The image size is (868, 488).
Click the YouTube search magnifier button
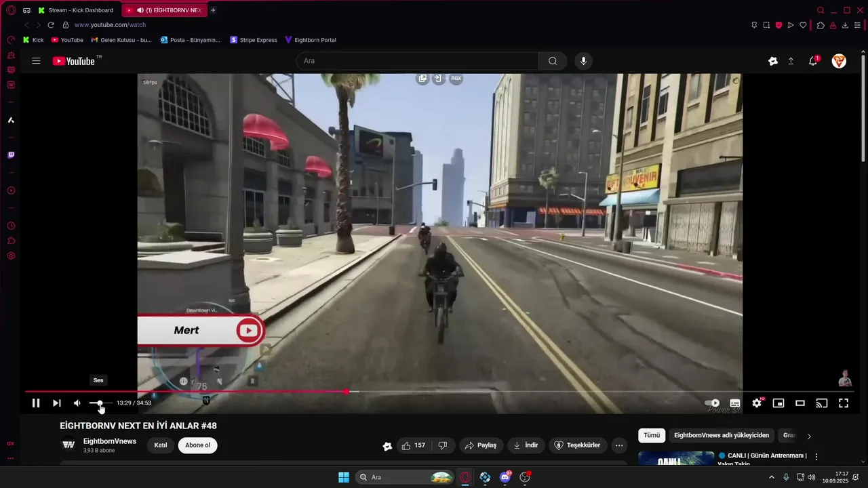pos(553,61)
